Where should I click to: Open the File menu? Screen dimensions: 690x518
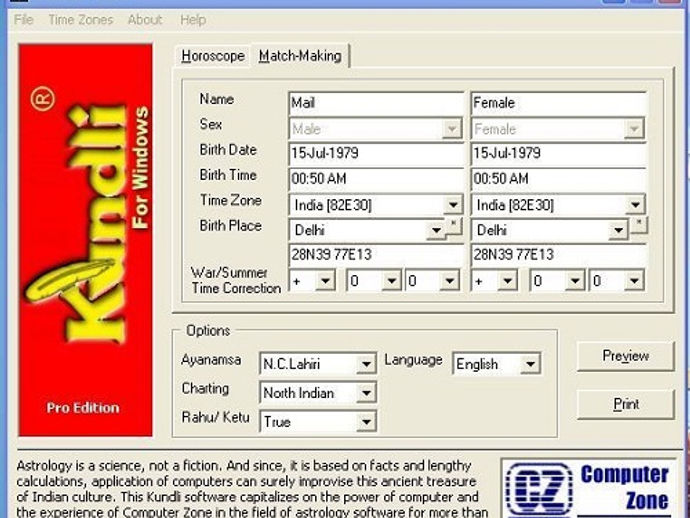(x=23, y=20)
